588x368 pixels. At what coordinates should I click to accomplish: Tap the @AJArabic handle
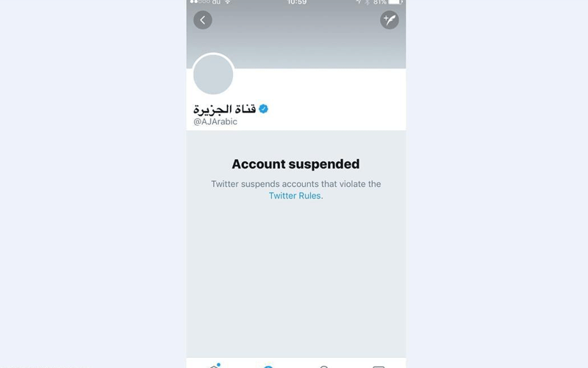[215, 121]
